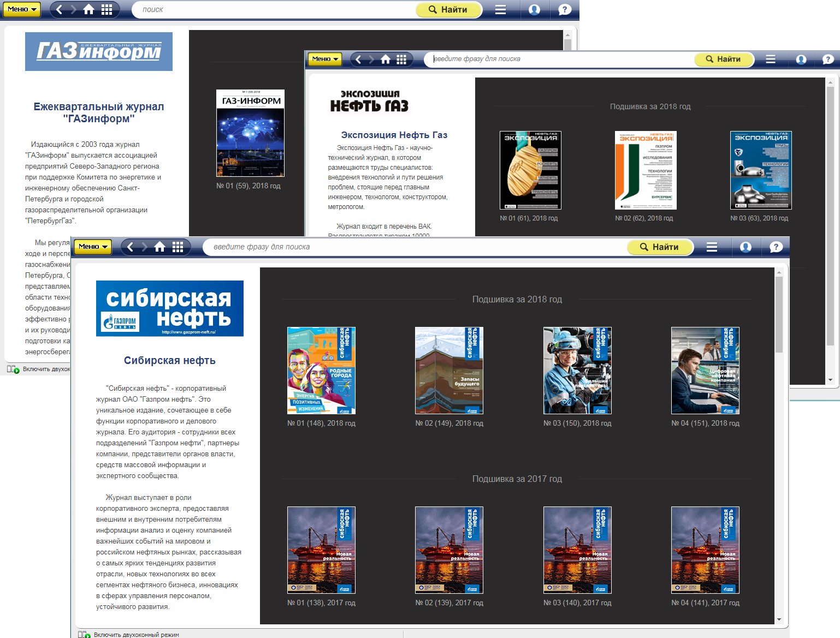Open Сибирская нефть issue № 04 (141) cover
The image size is (840, 638).
coord(705,550)
